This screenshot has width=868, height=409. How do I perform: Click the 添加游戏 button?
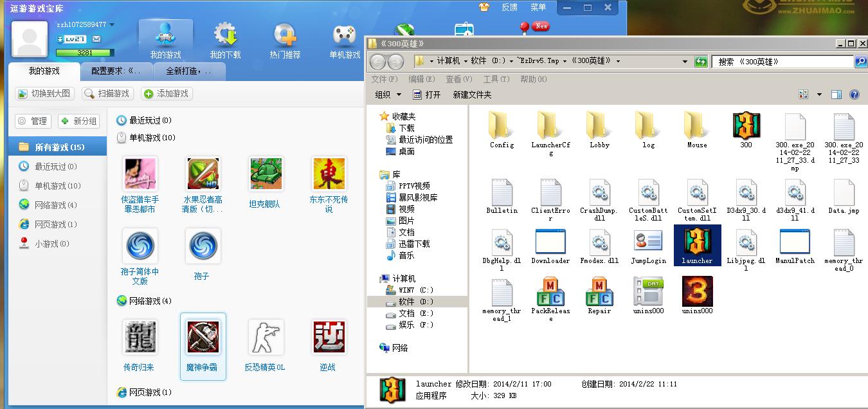click(167, 94)
